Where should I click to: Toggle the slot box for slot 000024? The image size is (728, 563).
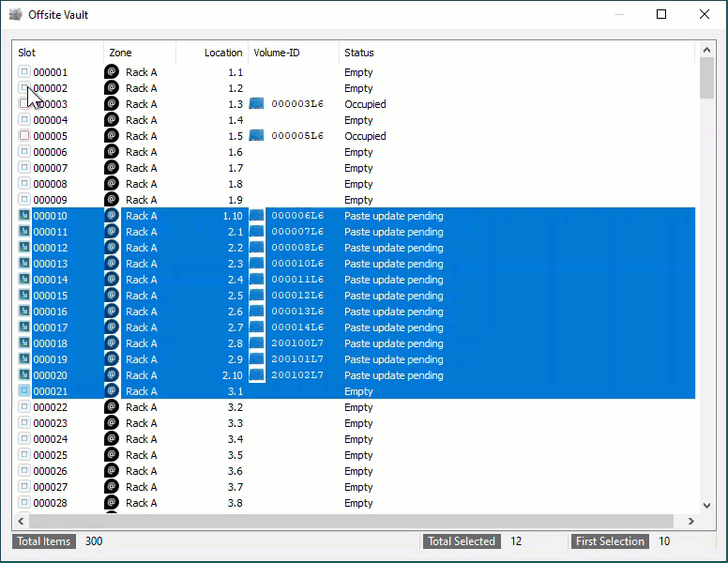(x=24, y=438)
